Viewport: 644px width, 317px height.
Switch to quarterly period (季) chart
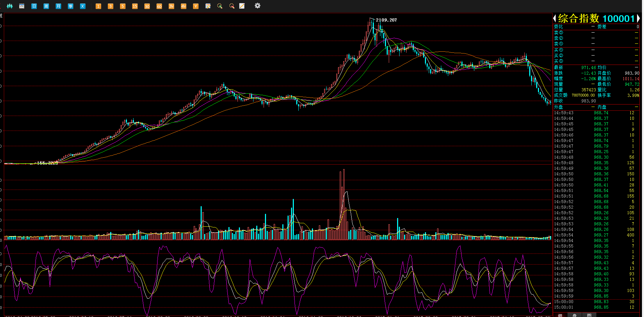(71, 6)
